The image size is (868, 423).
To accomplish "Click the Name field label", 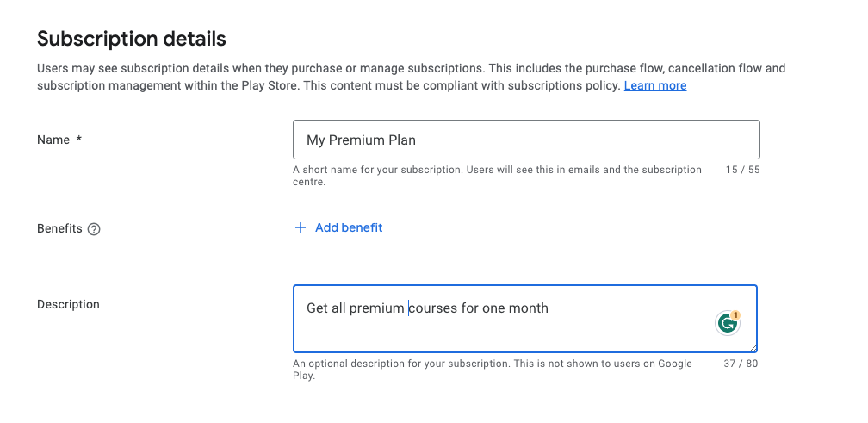I will [53, 140].
